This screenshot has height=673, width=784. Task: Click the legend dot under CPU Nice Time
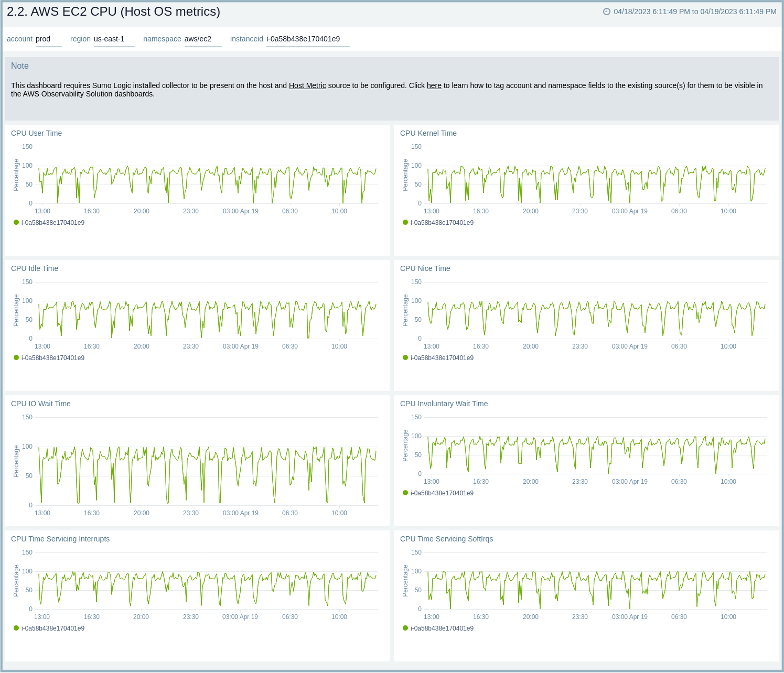(405, 357)
